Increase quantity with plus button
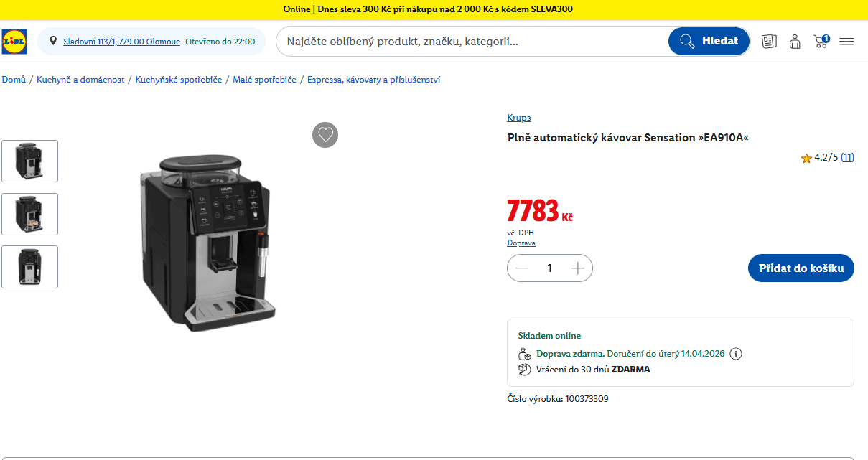The image size is (868, 460). (x=578, y=268)
